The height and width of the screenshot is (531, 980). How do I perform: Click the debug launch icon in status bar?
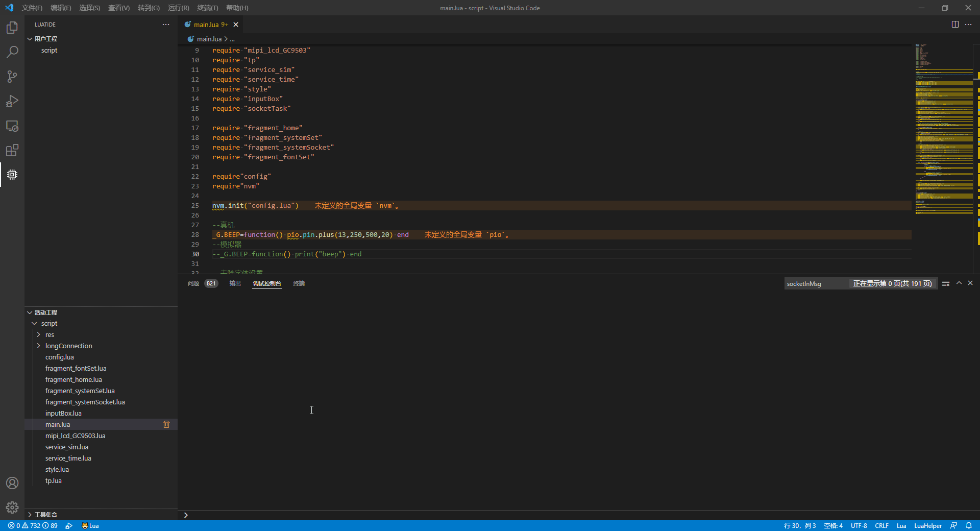[x=69, y=525]
